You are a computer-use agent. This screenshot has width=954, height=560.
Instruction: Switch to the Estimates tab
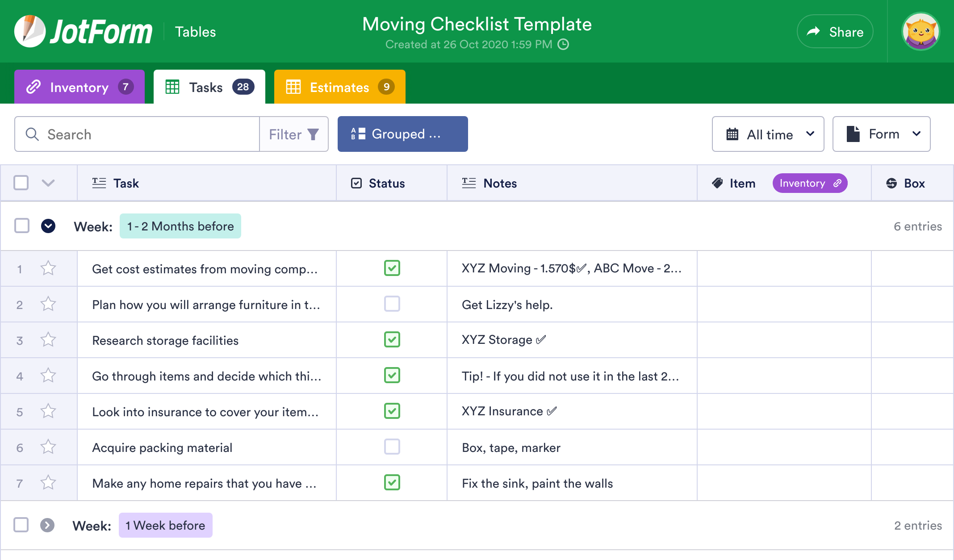340,87
